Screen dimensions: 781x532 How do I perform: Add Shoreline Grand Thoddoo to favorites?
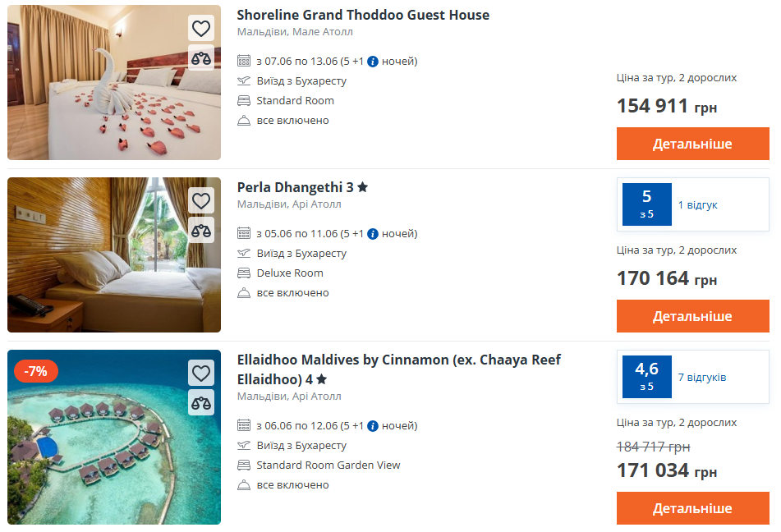(201, 29)
